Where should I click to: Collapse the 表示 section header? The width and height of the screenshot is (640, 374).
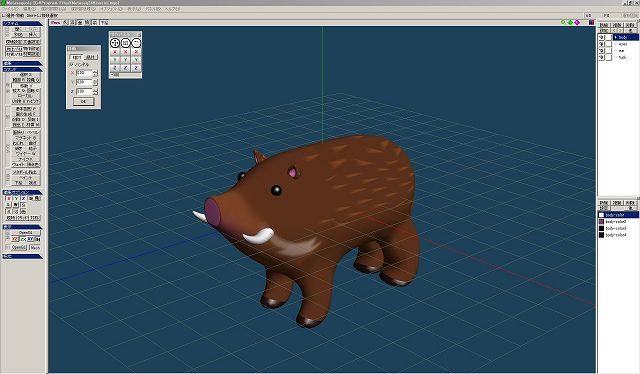click(22, 227)
